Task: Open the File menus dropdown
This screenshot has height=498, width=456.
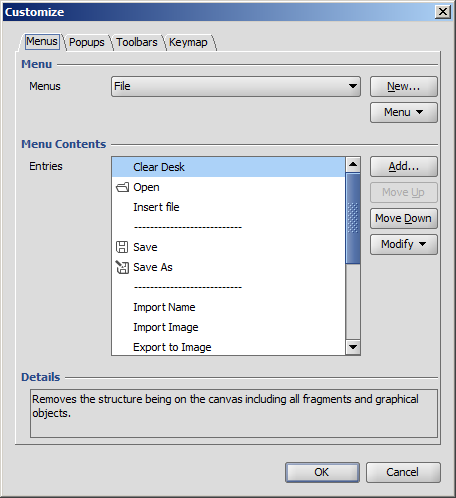Action: [236, 86]
